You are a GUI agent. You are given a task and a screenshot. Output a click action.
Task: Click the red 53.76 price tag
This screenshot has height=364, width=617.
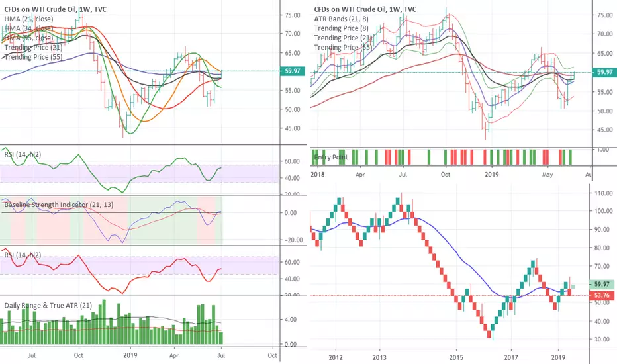602,295
